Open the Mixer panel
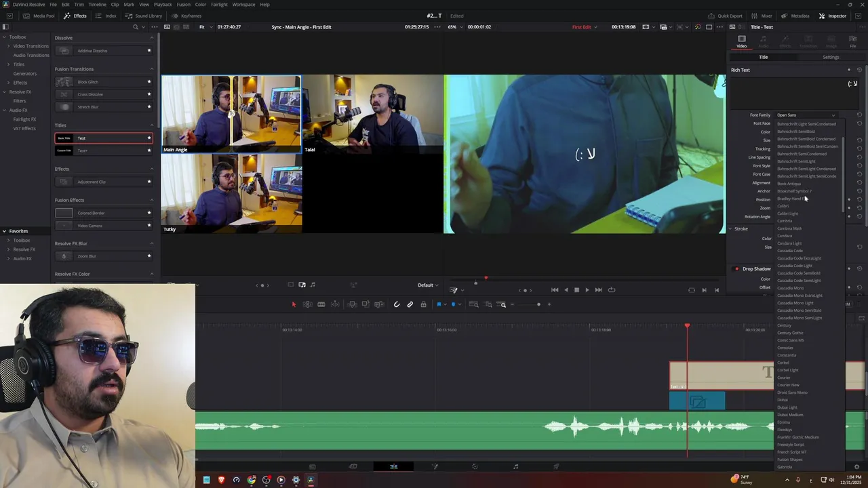Screen dimensions: 868x488 coord(762,16)
